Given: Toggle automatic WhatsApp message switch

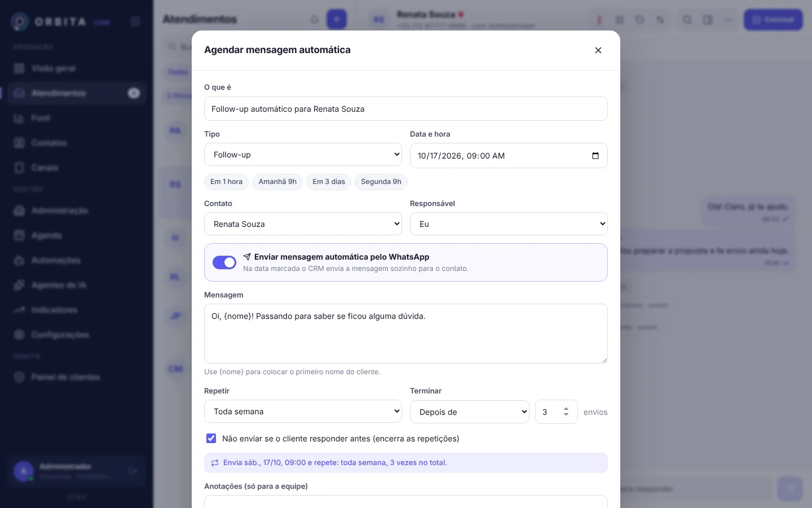Looking at the screenshot, I should (x=224, y=262).
